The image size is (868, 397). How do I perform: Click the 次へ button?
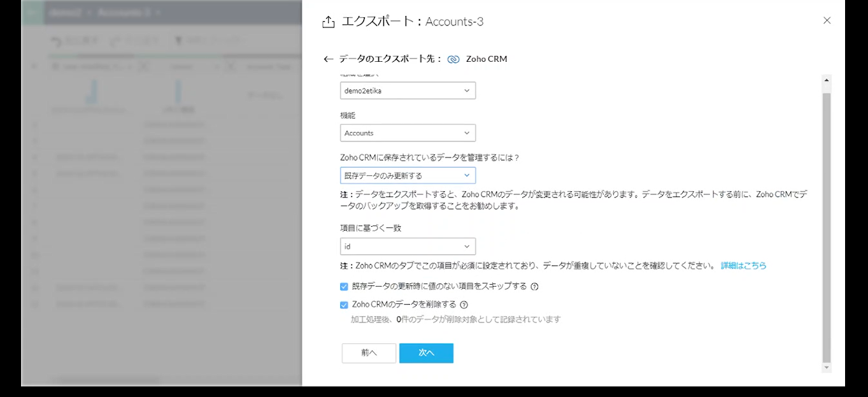426,353
